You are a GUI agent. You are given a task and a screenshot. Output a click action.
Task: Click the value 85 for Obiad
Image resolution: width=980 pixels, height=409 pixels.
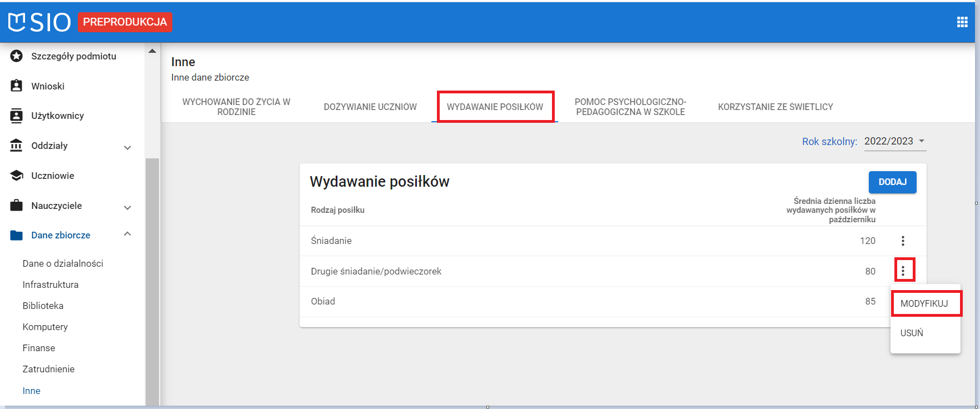870,301
